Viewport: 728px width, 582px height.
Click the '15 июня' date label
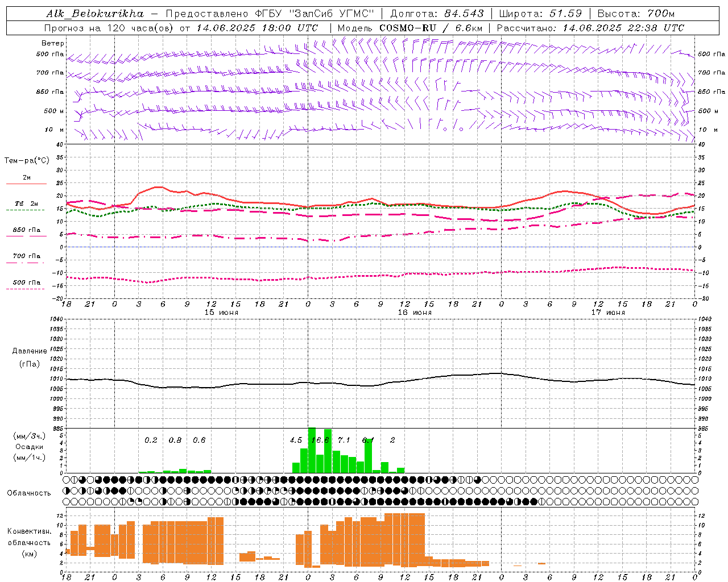[221, 313]
